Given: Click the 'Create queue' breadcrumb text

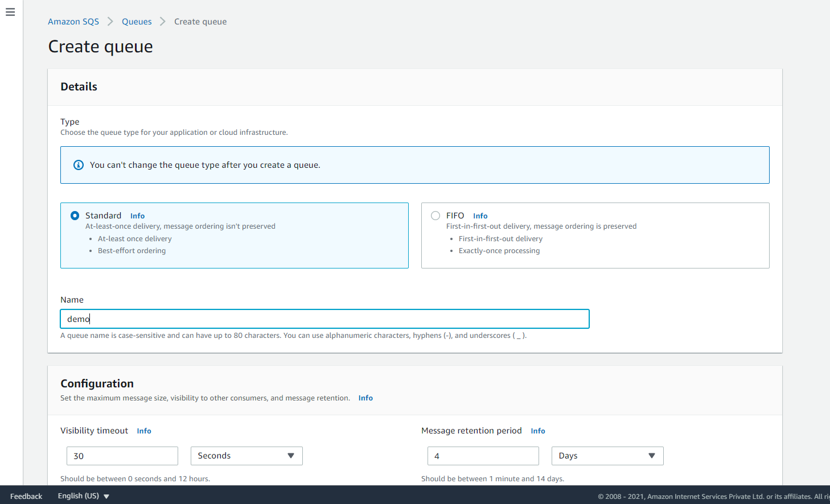Looking at the screenshot, I should pyautogui.click(x=200, y=22).
